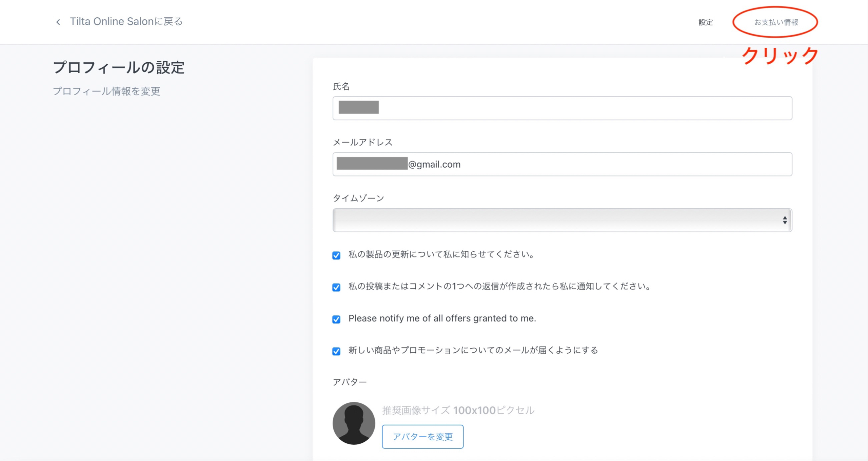Click the timezone up-down arrows icon
This screenshot has width=868, height=461.
tap(785, 220)
